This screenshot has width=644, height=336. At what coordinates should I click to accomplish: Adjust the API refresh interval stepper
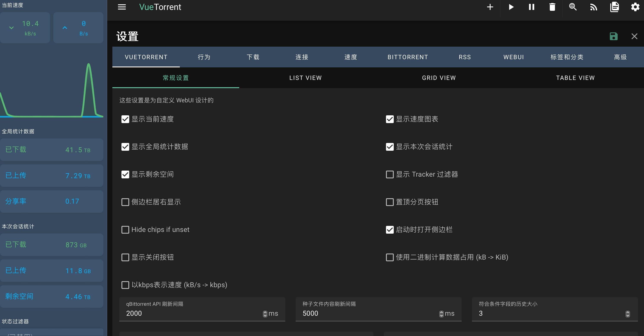click(265, 314)
